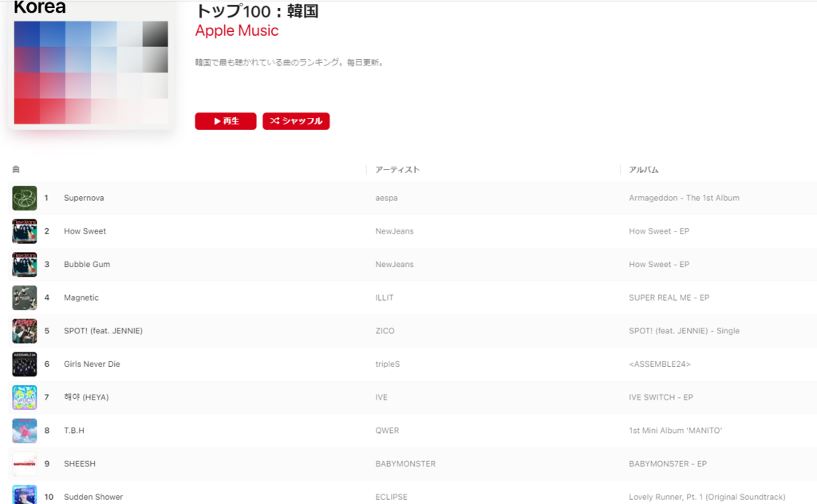Click the How Sweet track artwork
The height and width of the screenshot is (504, 817).
25,231
